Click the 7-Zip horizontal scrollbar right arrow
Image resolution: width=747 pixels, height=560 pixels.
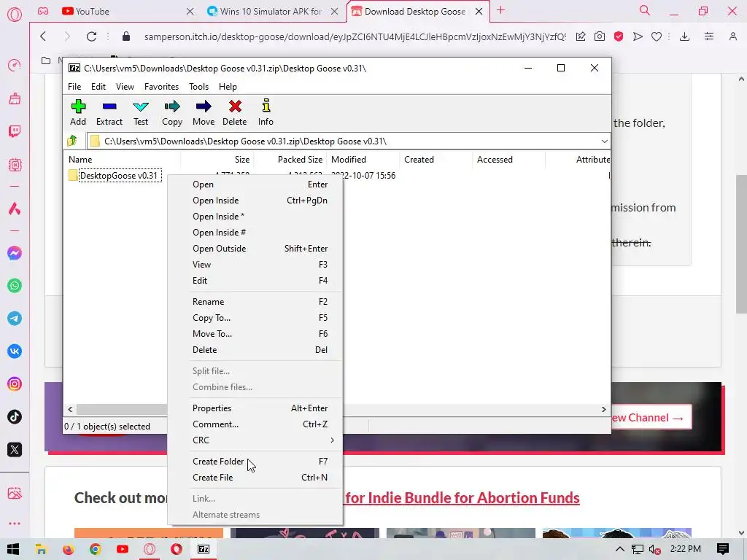[x=603, y=410]
